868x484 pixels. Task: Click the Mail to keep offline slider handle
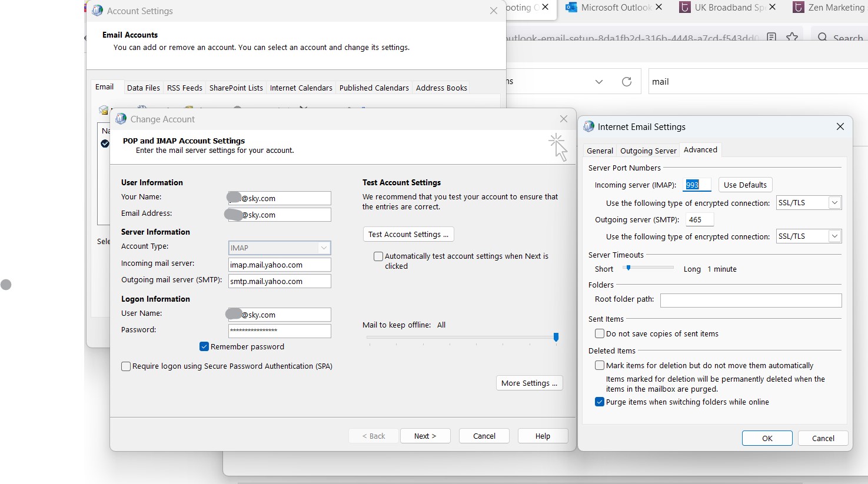(556, 337)
